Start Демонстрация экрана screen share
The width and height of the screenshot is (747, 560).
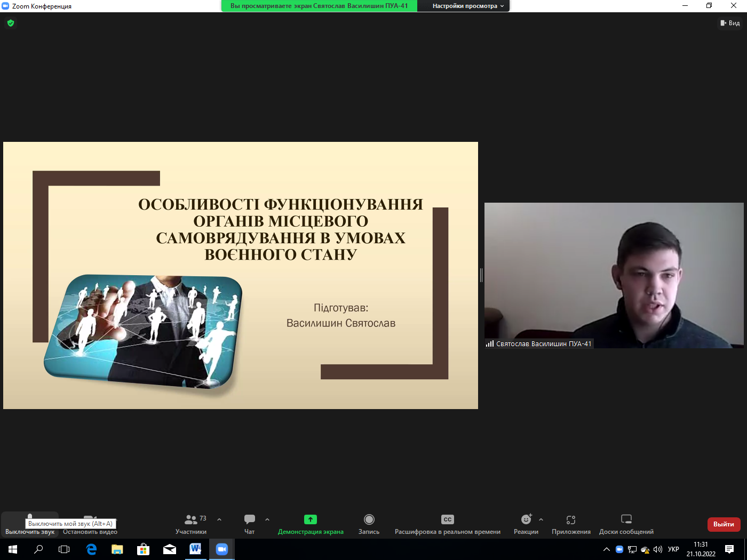(311, 524)
